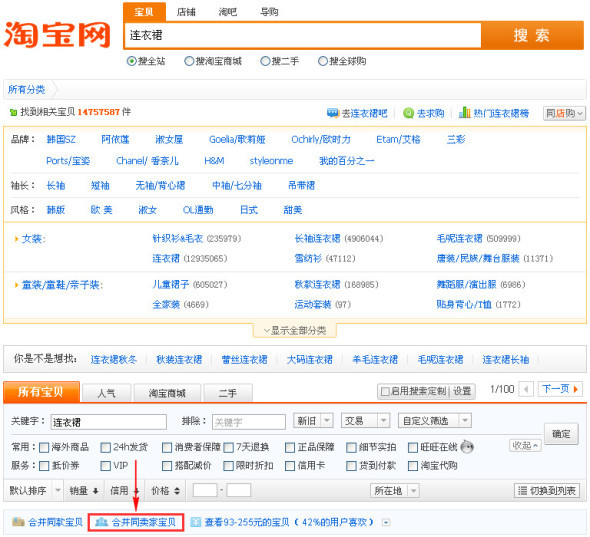The height and width of the screenshot is (537, 590).
Task: Click the 旺旺在线 face icon
Action: click(x=467, y=447)
